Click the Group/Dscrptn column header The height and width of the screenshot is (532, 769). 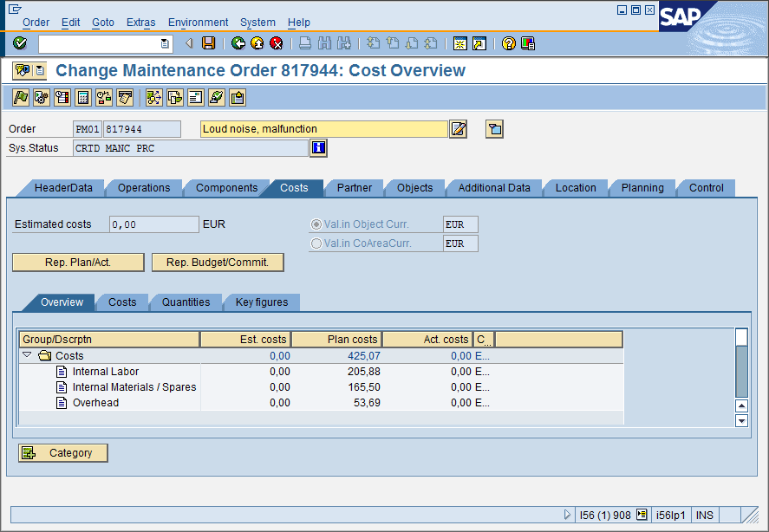[109, 340]
